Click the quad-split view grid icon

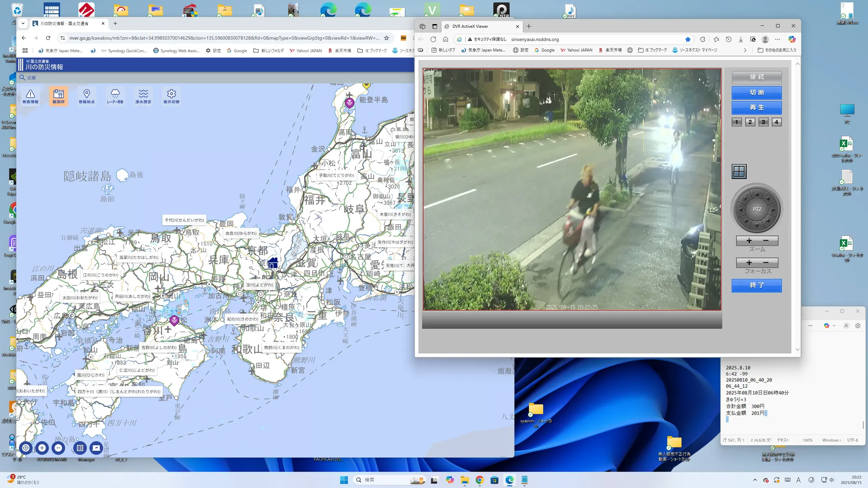pos(739,171)
